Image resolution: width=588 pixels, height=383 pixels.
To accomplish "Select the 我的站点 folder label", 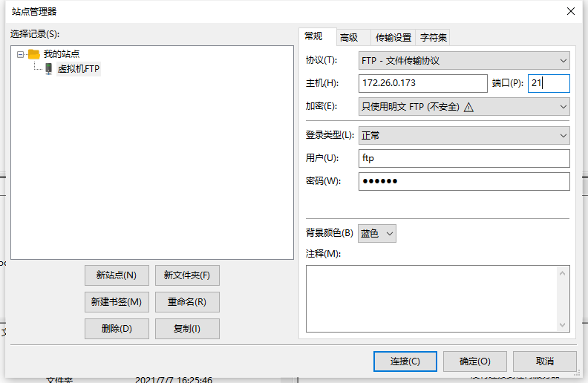I will [x=62, y=54].
